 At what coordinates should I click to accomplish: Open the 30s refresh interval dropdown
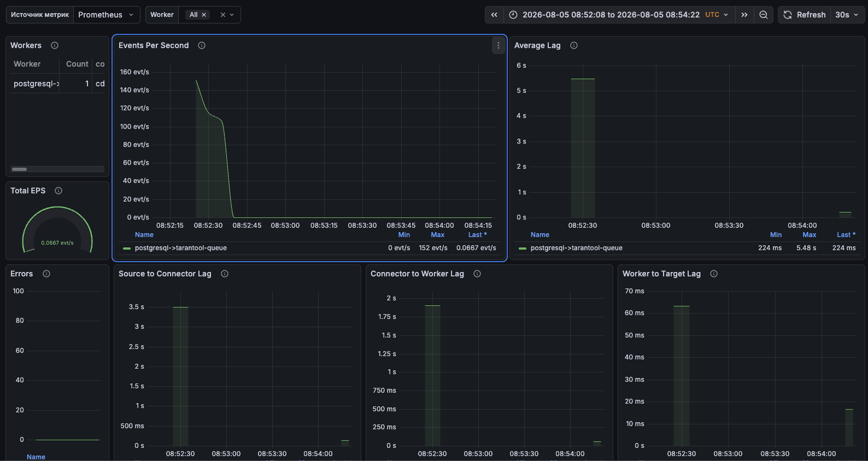pyautogui.click(x=847, y=15)
